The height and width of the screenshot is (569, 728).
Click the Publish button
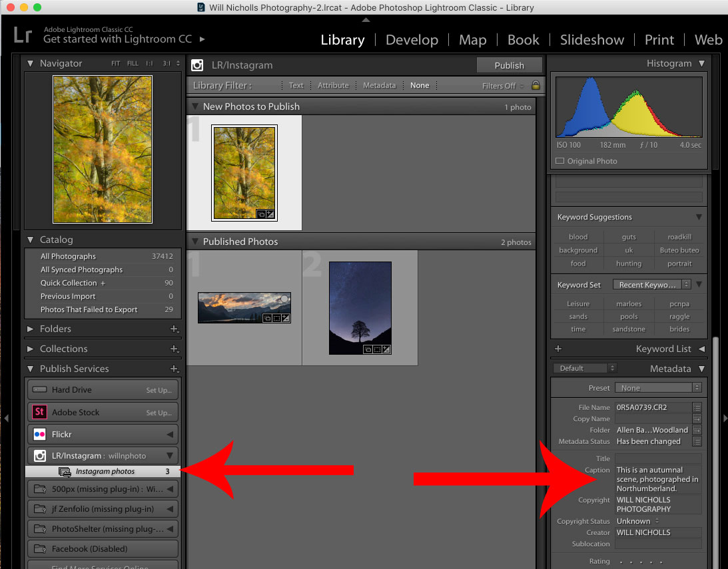point(509,65)
